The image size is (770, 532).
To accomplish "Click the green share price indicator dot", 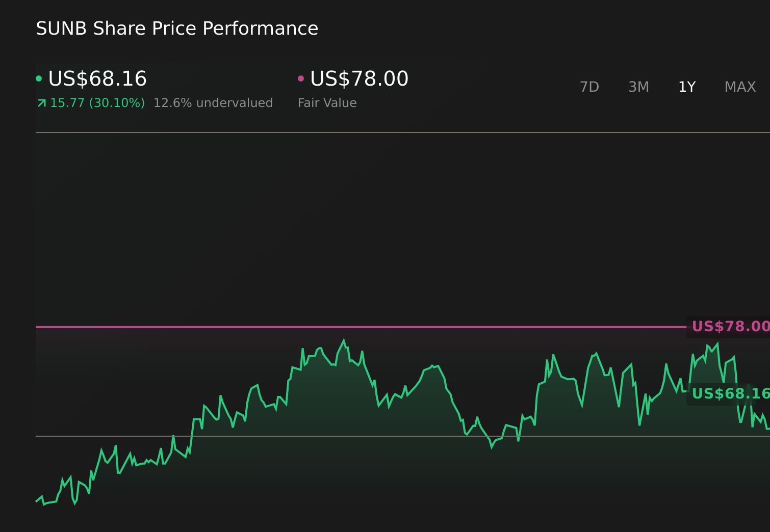I will [39, 78].
